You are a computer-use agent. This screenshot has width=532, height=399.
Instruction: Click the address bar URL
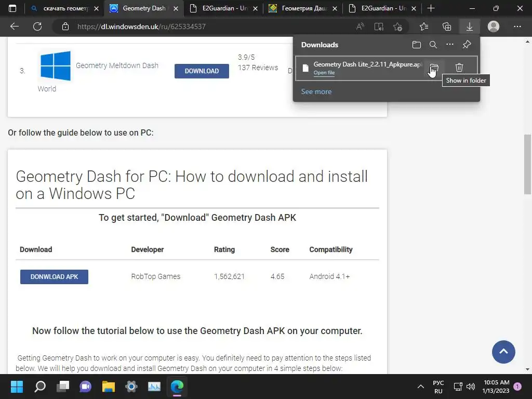pos(141,26)
